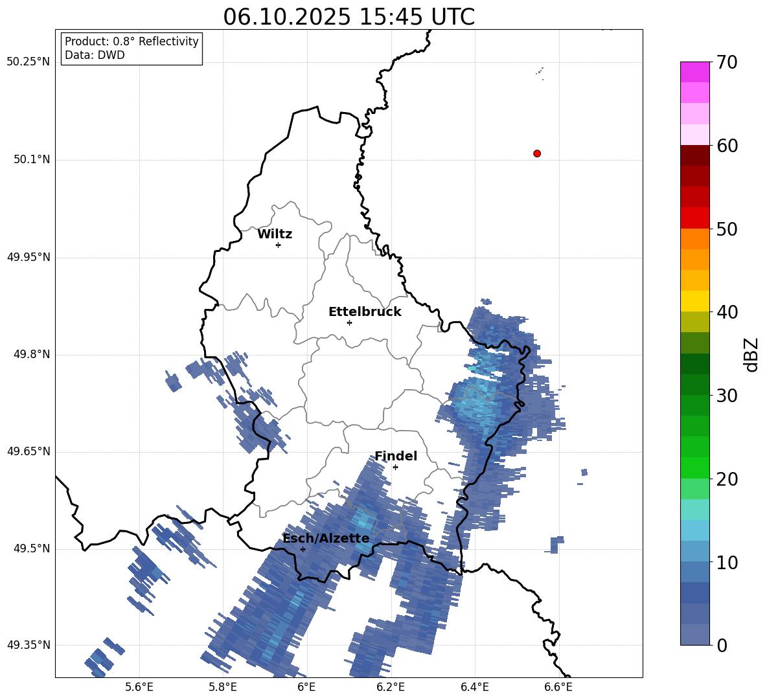Click the colorbar tick label 20
The width and height of the screenshot is (767, 700).
coord(727,479)
